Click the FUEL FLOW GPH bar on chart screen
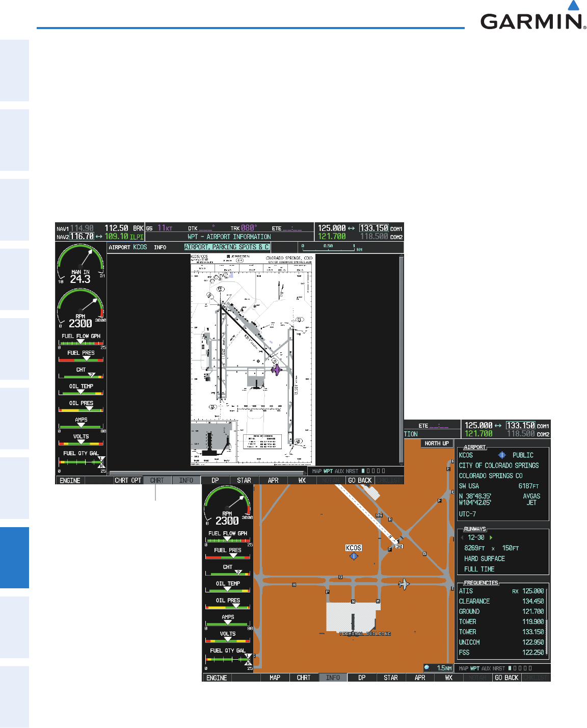Screen dimensions: 587x728 pyautogui.click(x=82, y=342)
